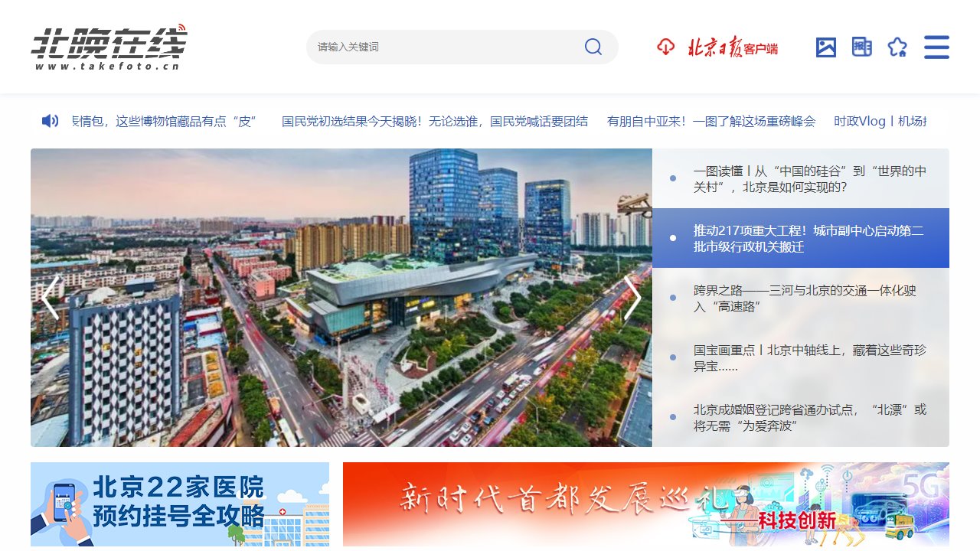Click the star favorites icon
Screen dimensions: 980x551
click(897, 47)
